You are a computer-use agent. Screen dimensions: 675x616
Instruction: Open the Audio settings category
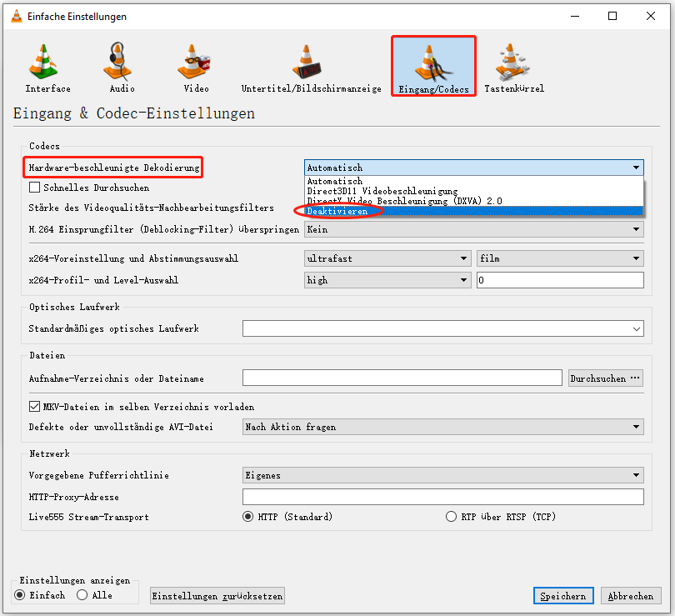121,68
